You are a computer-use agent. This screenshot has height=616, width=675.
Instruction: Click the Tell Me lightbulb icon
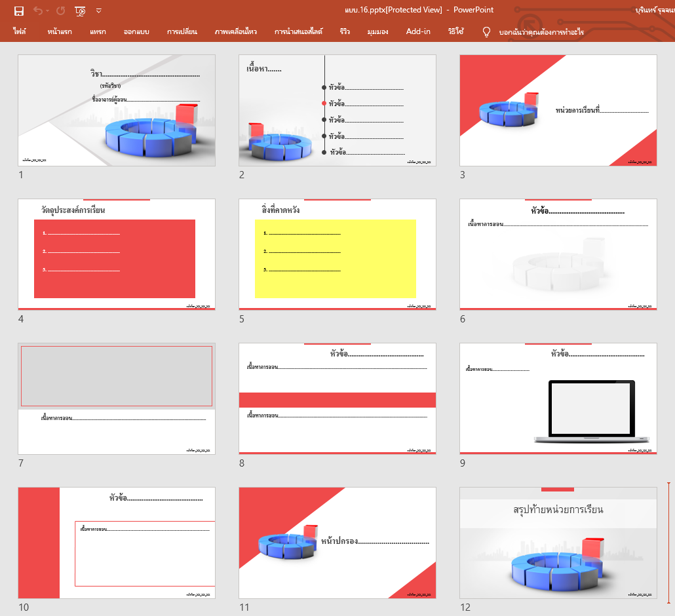point(486,31)
